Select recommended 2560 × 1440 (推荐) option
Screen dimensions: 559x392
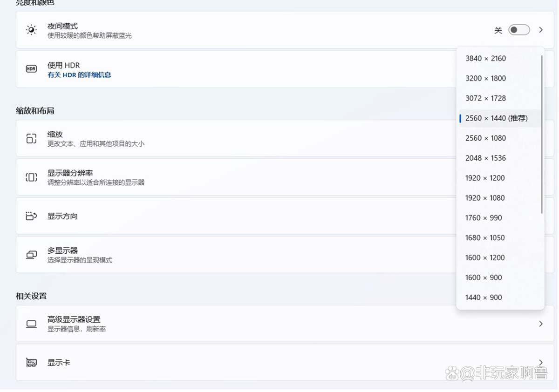(496, 118)
